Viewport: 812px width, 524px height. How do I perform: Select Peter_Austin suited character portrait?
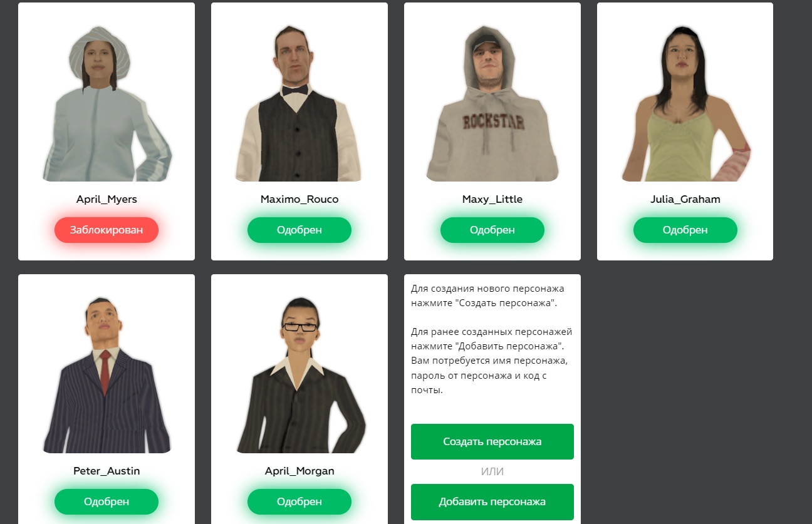tap(107, 375)
